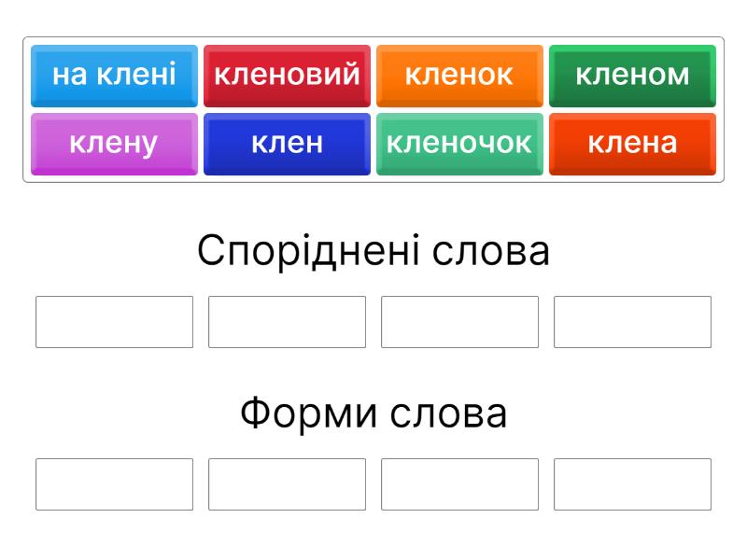
Task: Click the "Форми слова" group heading
Action: pos(373,413)
